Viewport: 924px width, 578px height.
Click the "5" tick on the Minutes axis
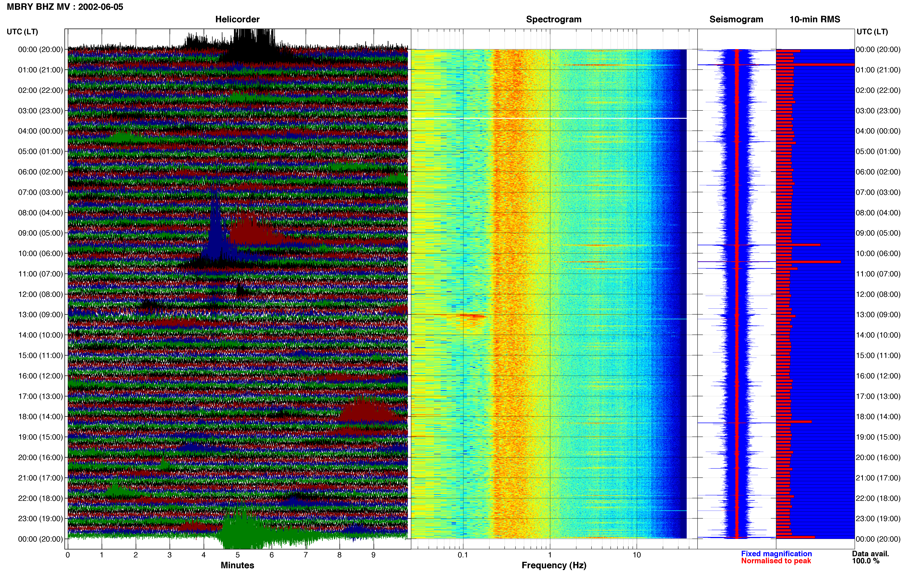(238, 555)
